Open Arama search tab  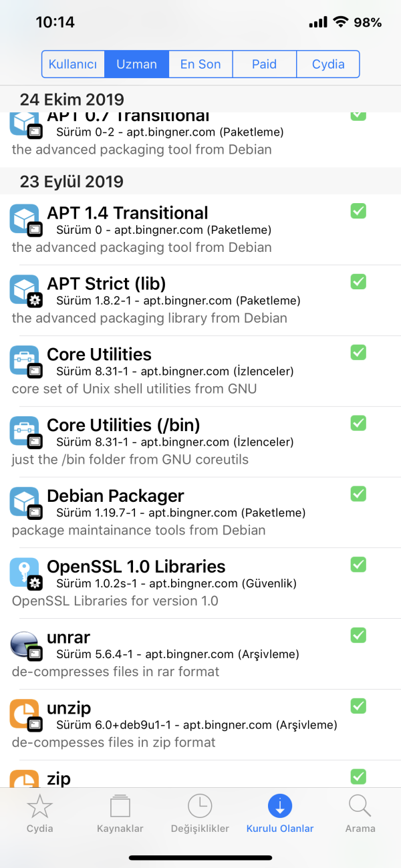[x=360, y=807]
